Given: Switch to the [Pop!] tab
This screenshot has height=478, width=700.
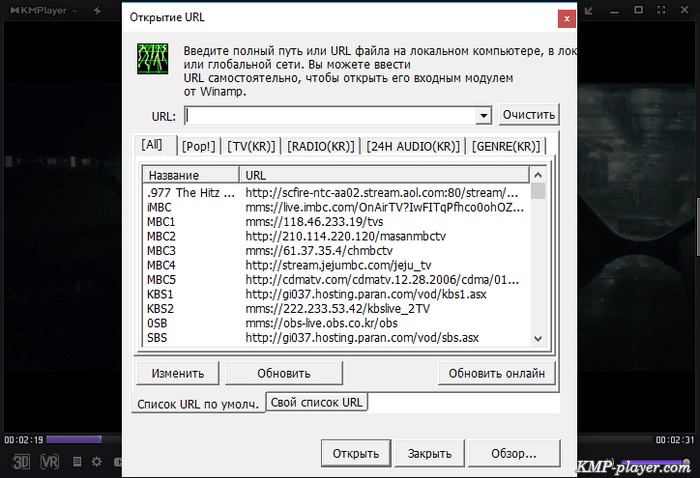Looking at the screenshot, I should [x=199, y=146].
